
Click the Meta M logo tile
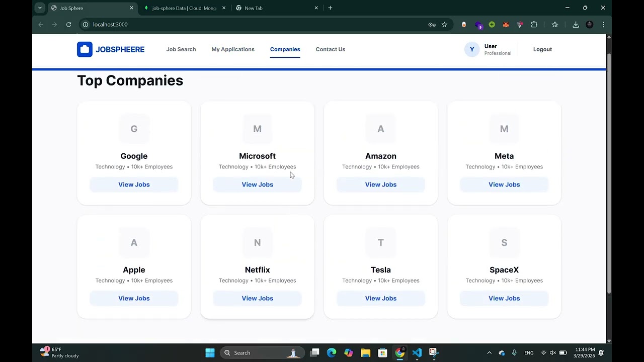[x=504, y=129]
